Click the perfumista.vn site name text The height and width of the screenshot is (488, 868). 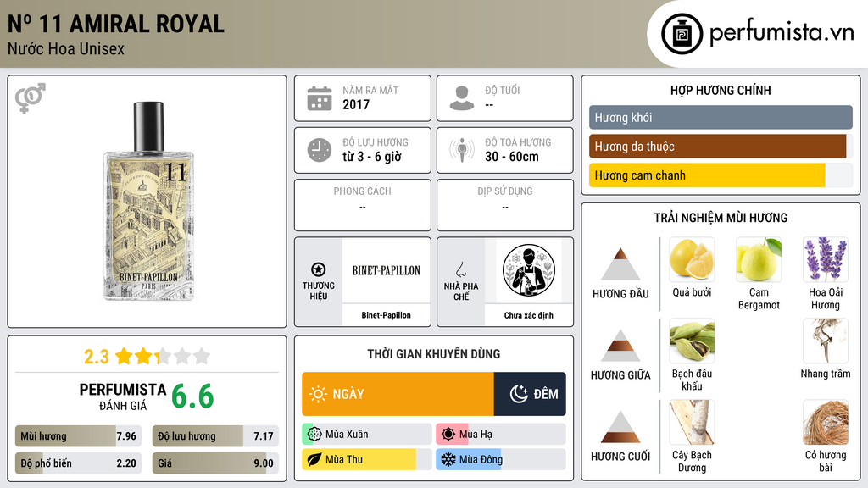[782, 33]
